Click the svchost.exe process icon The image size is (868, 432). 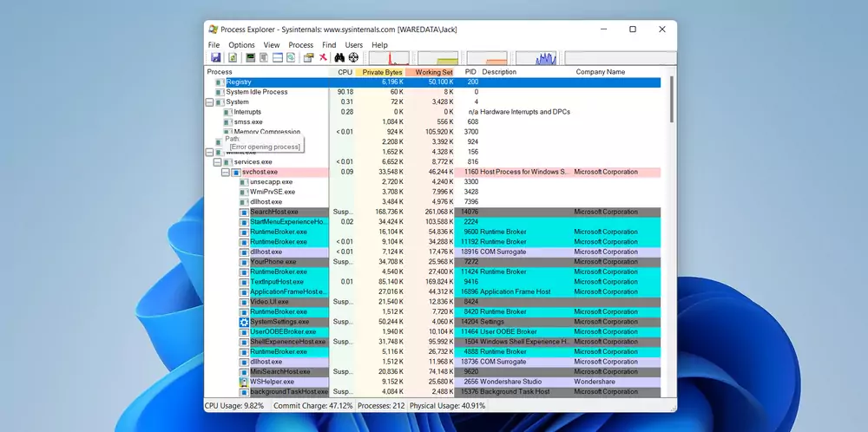coord(236,172)
